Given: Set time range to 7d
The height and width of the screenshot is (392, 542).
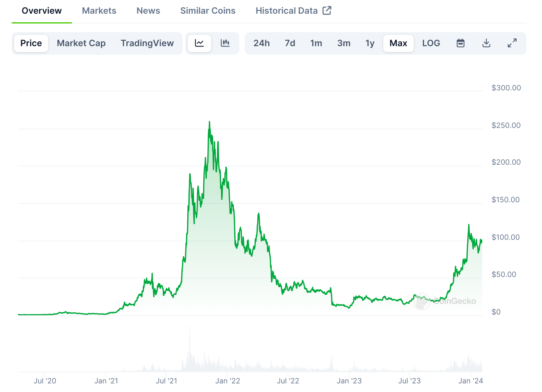Looking at the screenshot, I should (x=290, y=43).
